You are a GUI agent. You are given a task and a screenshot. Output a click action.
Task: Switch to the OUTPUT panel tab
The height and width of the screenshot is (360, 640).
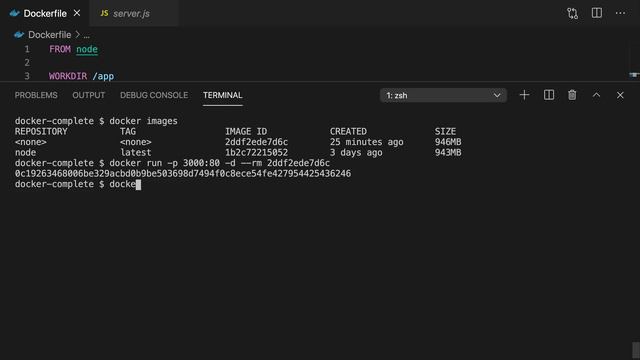(x=89, y=95)
